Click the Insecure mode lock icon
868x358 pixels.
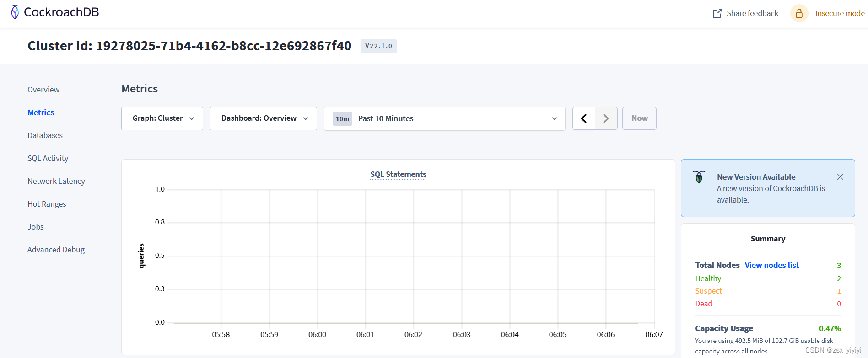(799, 13)
